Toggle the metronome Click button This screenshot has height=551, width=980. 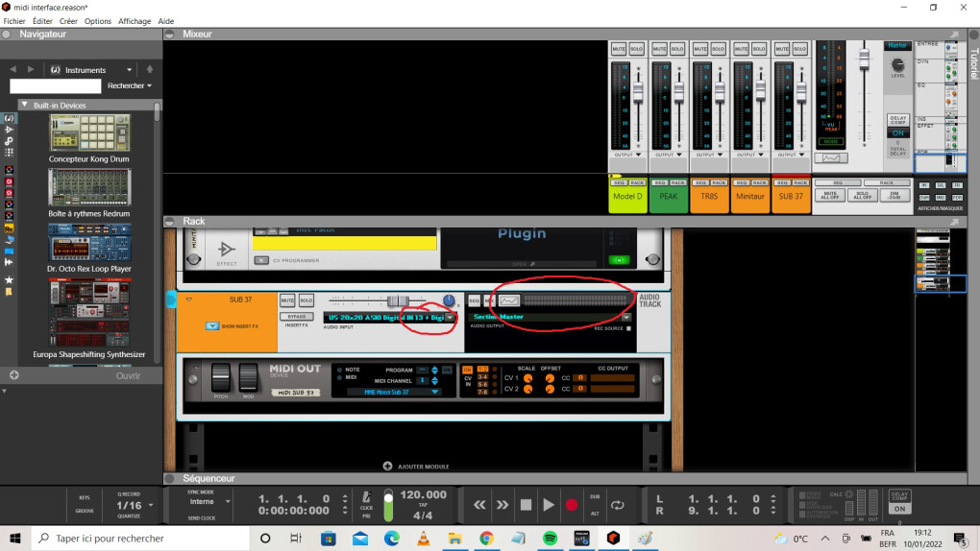tap(366, 498)
